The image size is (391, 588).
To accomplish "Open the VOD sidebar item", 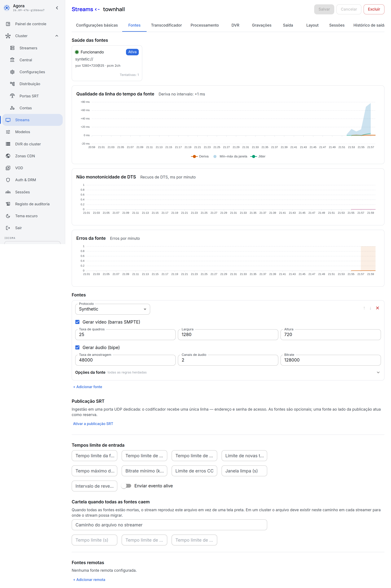I will (x=32, y=168).
